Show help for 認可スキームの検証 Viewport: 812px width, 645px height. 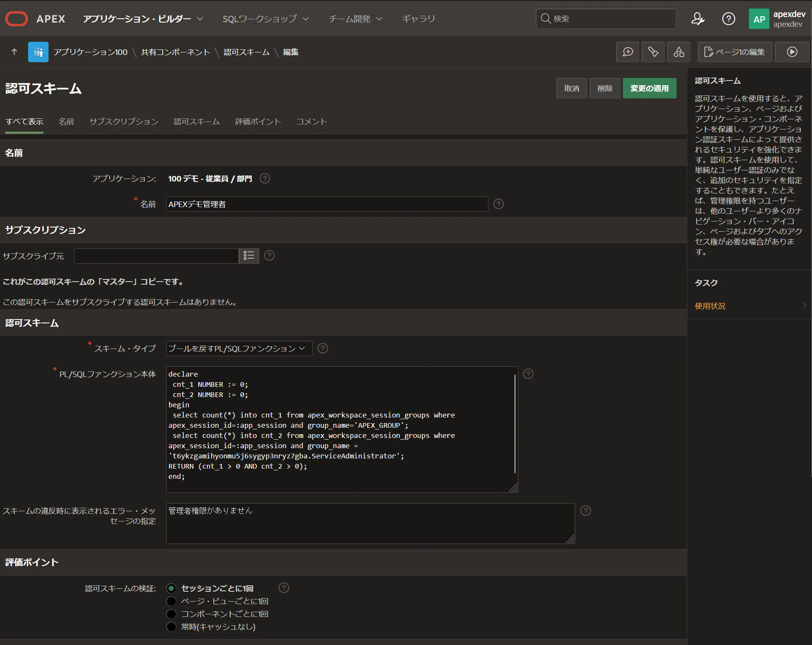click(x=284, y=588)
